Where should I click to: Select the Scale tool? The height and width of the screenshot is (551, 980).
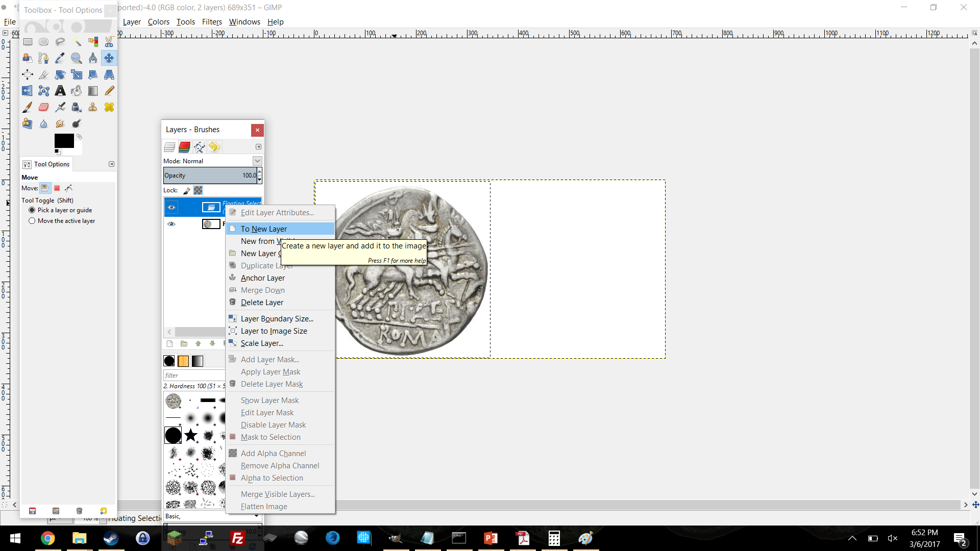tap(77, 74)
